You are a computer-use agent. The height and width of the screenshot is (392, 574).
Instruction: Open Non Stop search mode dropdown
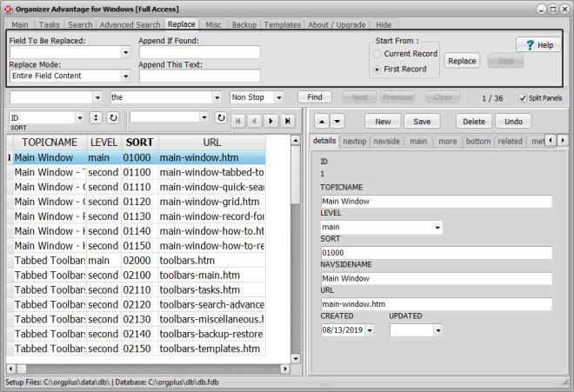point(279,97)
